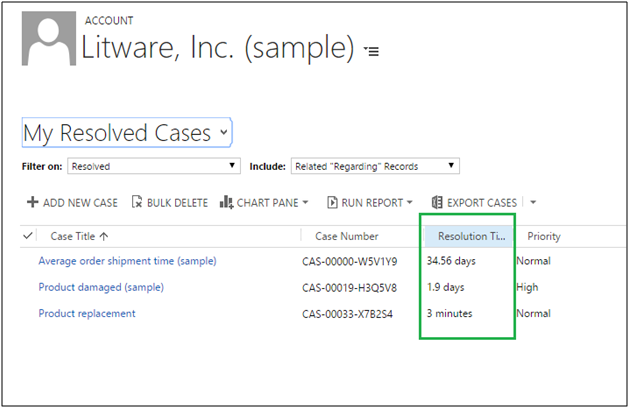Select case number CAS-00000-W5V1Y9
630x408 pixels.
tap(350, 262)
